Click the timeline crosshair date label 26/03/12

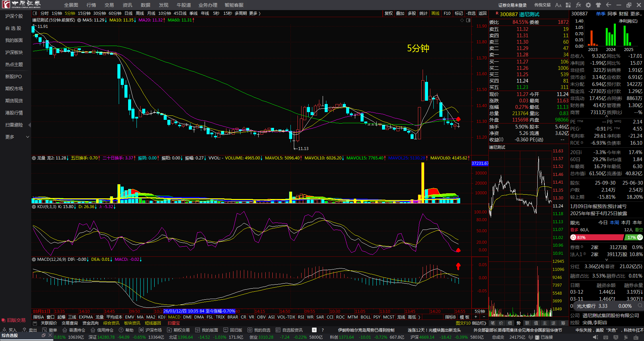pos(199,311)
